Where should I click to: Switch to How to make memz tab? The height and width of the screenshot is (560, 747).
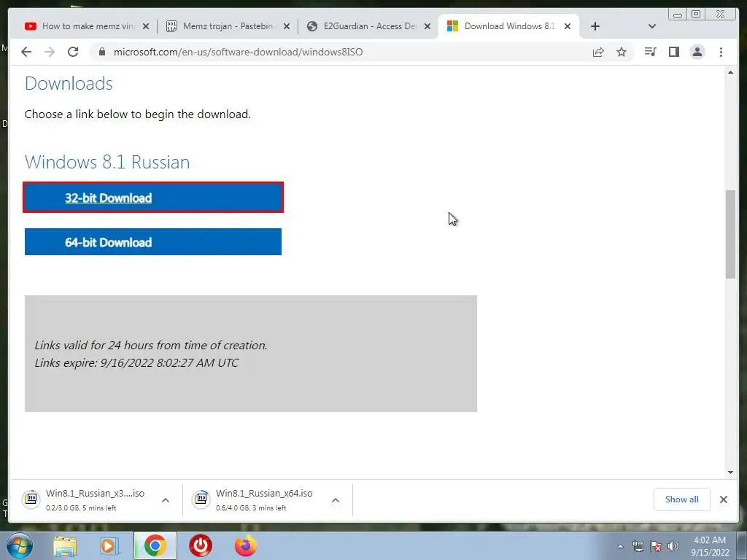tap(88, 26)
